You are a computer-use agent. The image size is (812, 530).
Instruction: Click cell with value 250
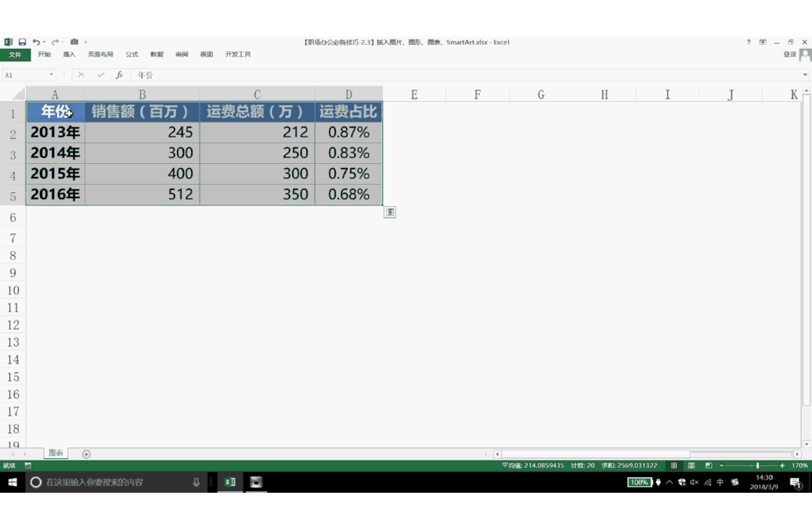[258, 153]
